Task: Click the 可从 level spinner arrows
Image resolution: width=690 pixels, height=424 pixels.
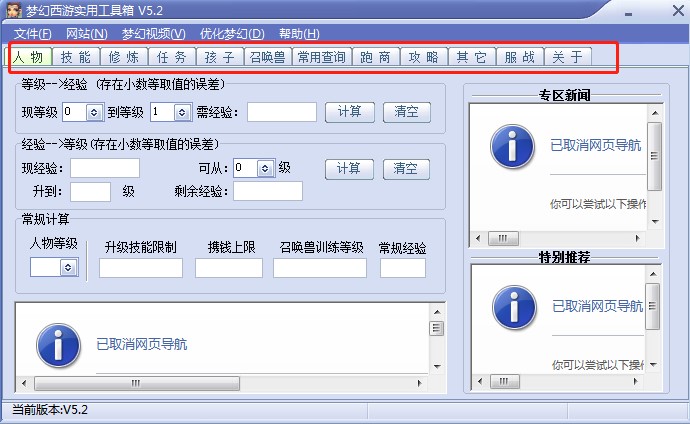Action: 265,168
